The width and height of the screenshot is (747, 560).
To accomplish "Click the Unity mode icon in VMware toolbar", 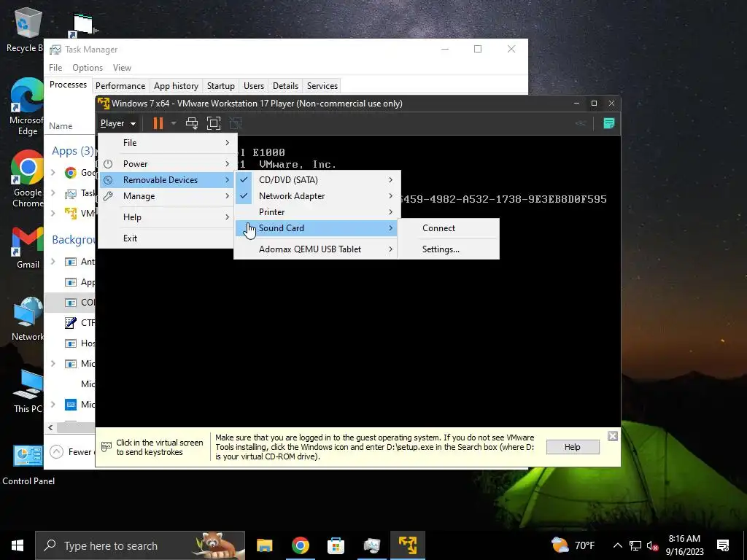I will click(236, 123).
